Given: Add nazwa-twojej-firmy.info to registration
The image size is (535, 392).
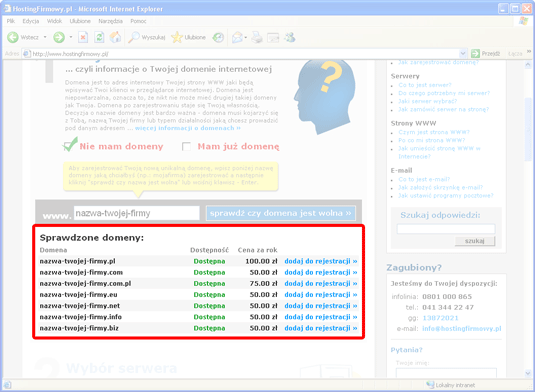Looking at the screenshot, I should [321, 317].
